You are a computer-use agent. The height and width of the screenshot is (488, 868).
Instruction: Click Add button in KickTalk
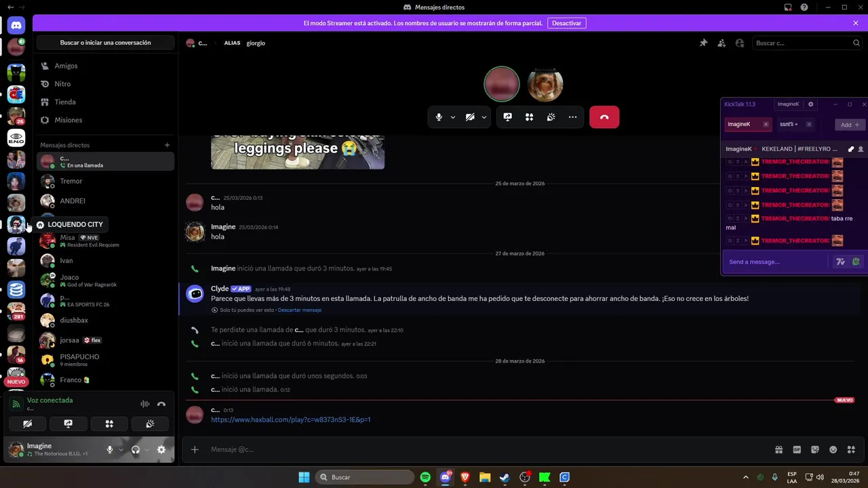pos(850,125)
